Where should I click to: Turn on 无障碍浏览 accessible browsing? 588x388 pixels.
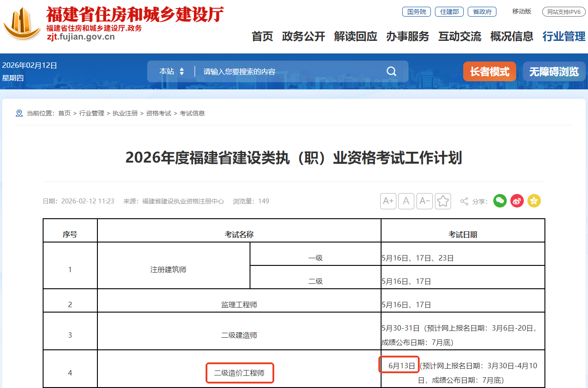[554, 71]
